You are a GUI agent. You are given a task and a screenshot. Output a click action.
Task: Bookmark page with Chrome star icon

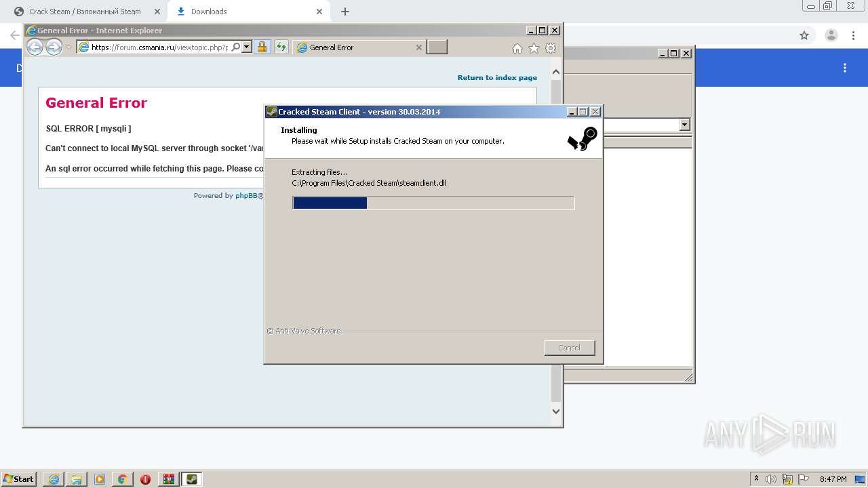(804, 35)
